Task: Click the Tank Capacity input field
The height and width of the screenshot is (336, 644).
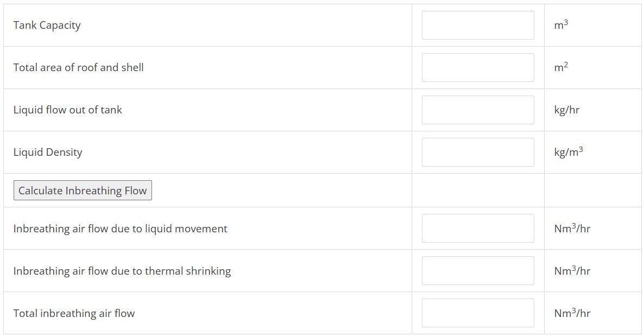Action: (x=478, y=26)
